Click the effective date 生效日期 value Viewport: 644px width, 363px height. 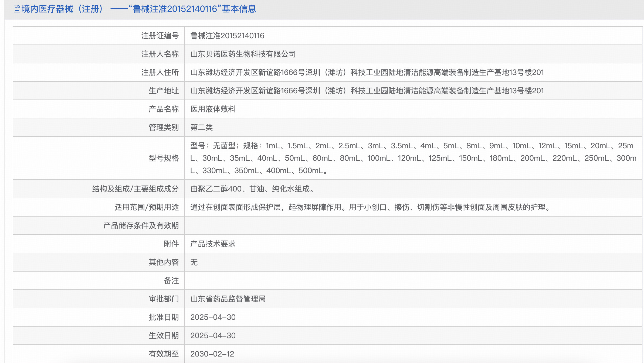point(213,335)
